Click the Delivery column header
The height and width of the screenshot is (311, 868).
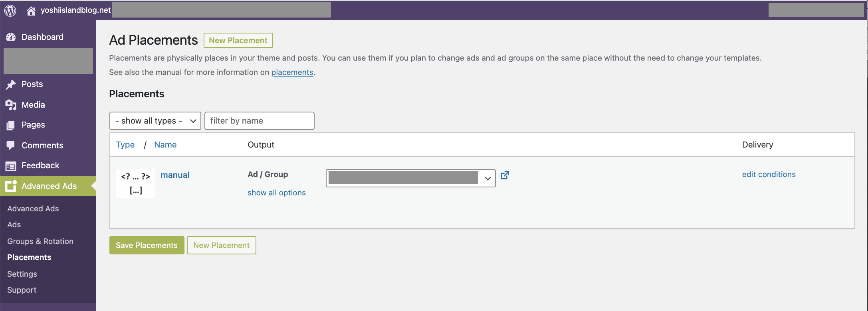pos(758,145)
